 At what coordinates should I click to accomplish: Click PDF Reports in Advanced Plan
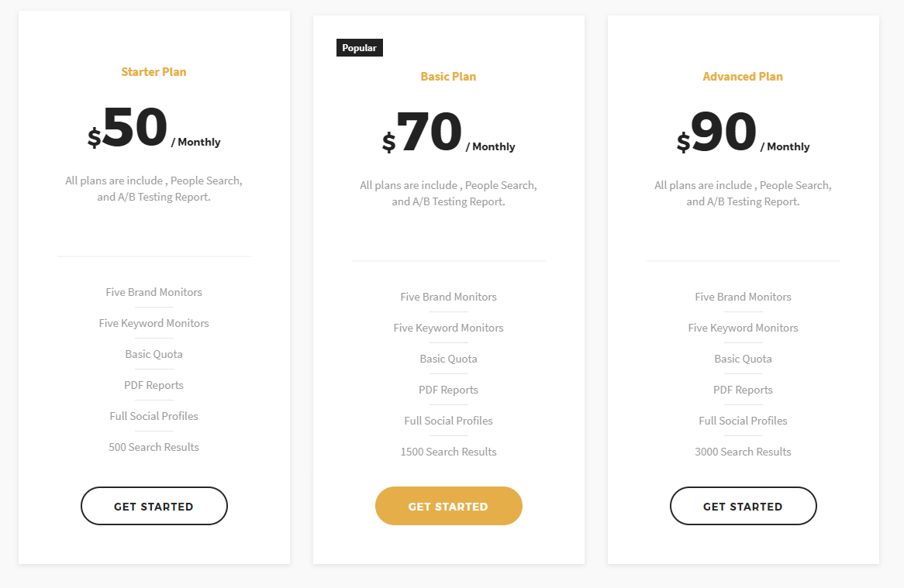743,390
